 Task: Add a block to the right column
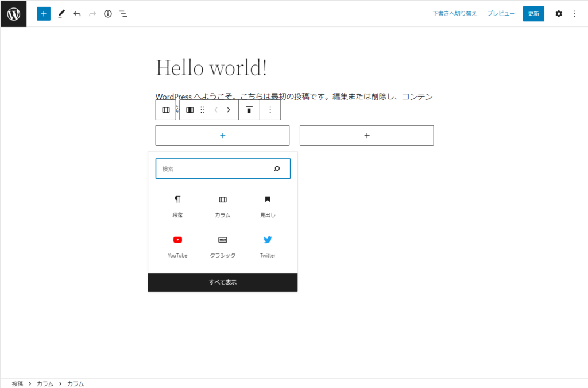coord(366,136)
